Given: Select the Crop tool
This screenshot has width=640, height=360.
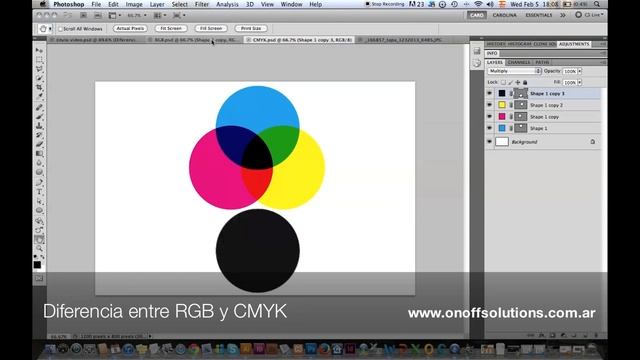Looking at the screenshot, I should coord(39,87).
